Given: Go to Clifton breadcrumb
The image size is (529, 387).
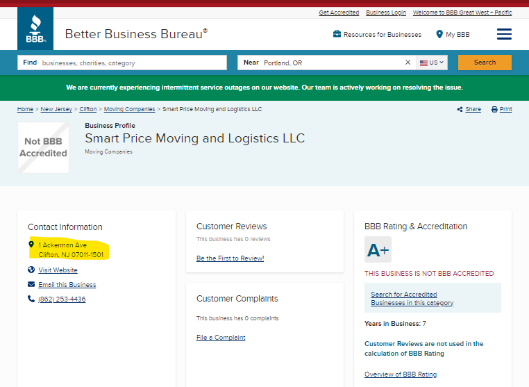Looking at the screenshot, I should coord(88,109).
